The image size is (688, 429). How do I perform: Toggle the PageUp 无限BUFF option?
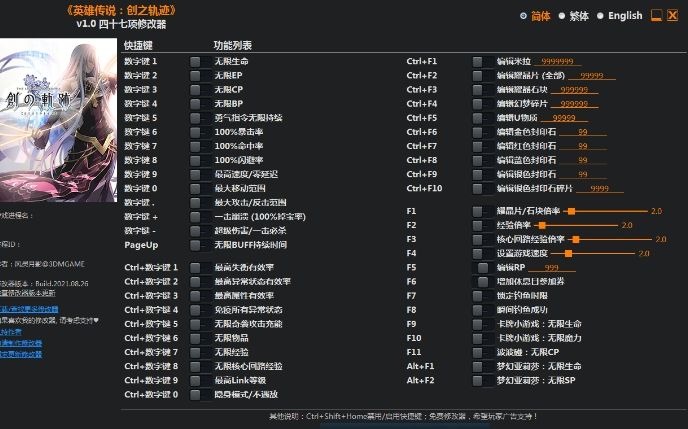click(x=200, y=245)
